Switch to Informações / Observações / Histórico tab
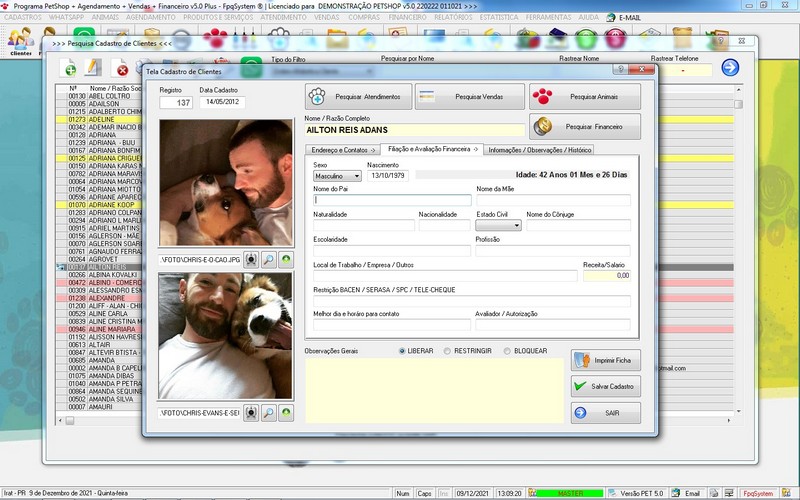 click(539, 150)
